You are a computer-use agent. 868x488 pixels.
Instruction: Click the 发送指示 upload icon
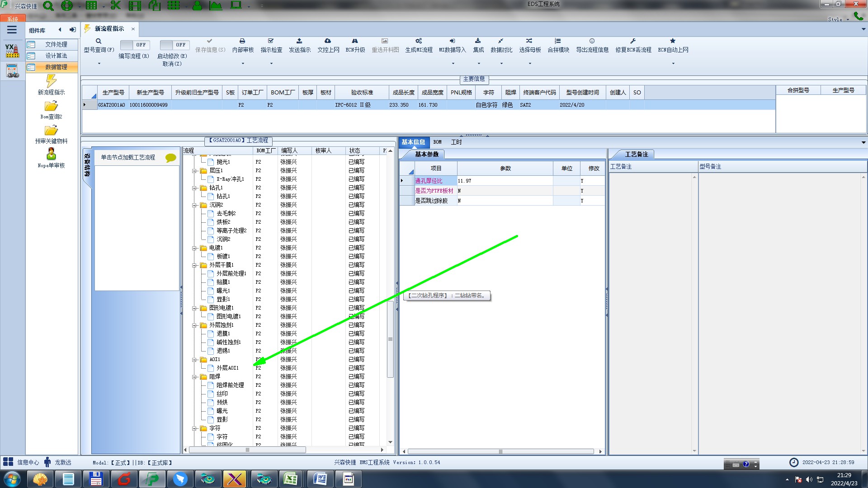(x=299, y=41)
